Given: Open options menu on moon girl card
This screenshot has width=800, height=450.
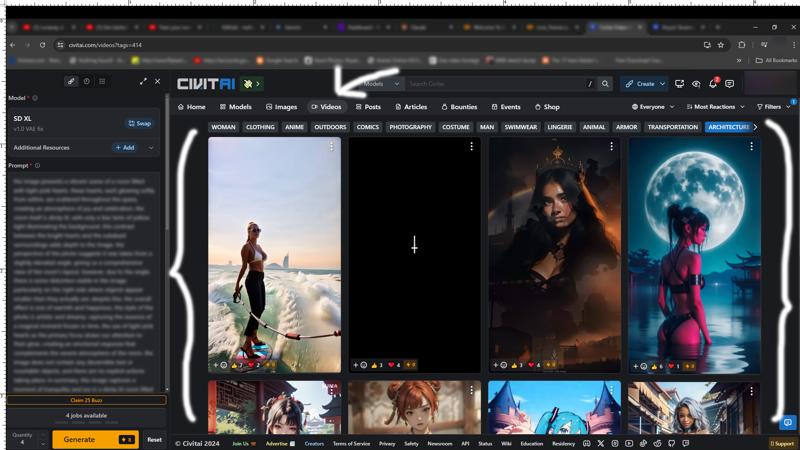Looking at the screenshot, I should point(752,146).
